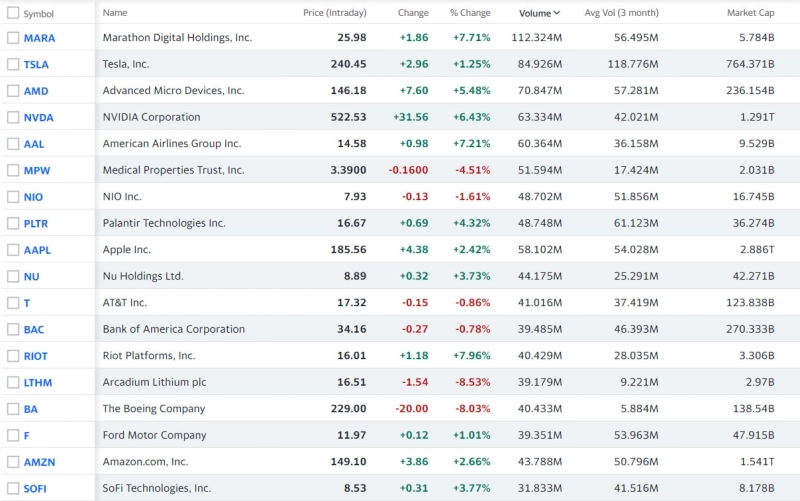
Task: Click the Avg Vol (3 month) header
Action: pyautogui.click(x=621, y=13)
